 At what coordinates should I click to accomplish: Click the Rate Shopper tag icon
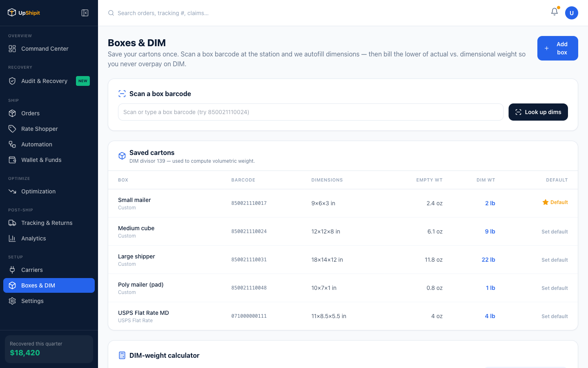click(x=12, y=129)
